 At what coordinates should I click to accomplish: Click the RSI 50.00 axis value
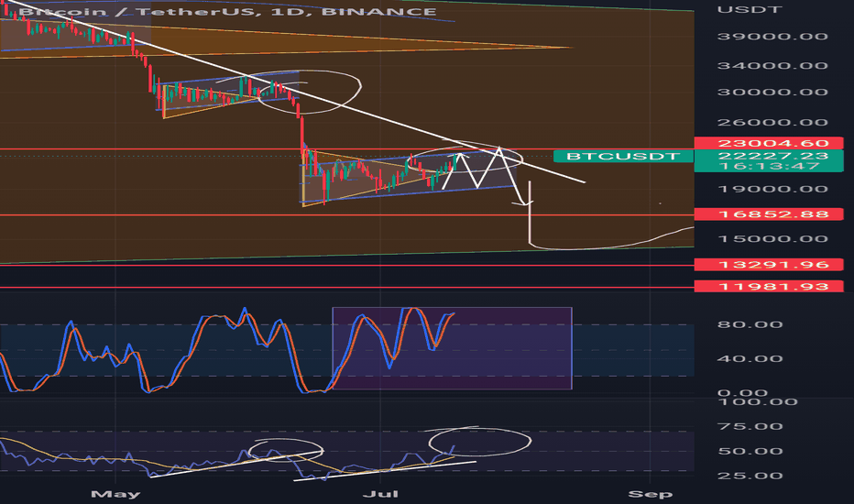[750, 451]
